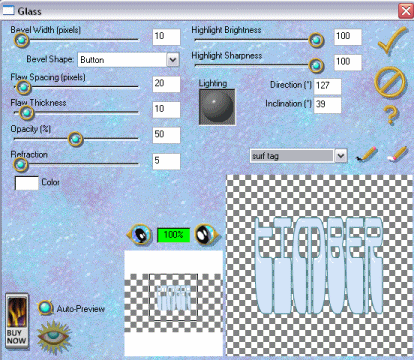The height and width of the screenshot is (360, 414).
Task: Click the gold checkmark OK icon
Action: pos(392,41)
